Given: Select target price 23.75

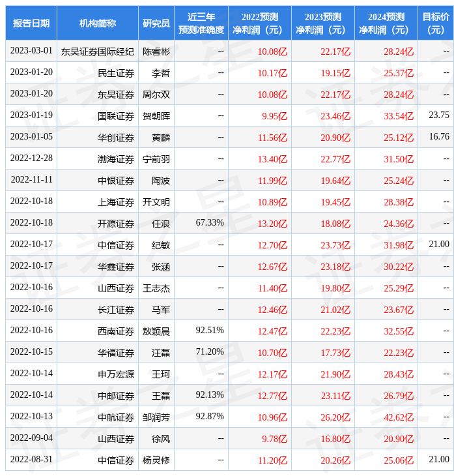Looking at the screenshot, I should pos(439,115).
